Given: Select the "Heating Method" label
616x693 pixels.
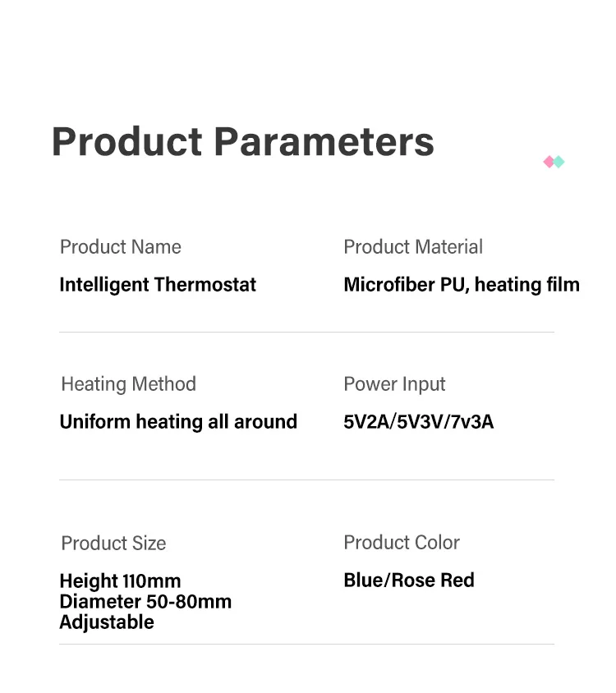Looking at the screenshot, I should 129,384.
